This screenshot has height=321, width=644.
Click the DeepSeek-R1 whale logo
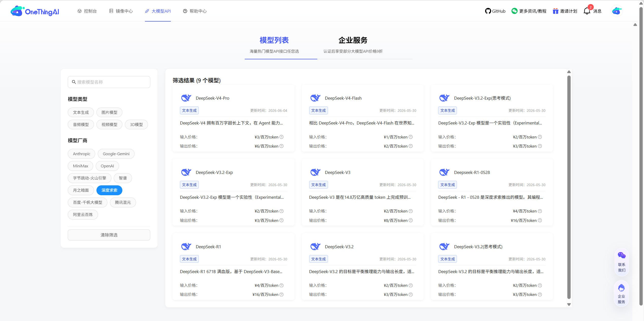(186, 246)
